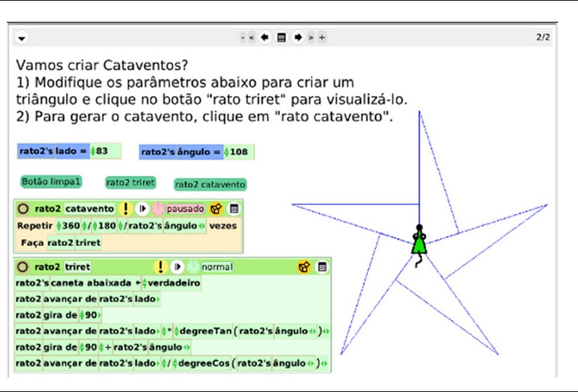Open the book options dropdown arrow at top-left
The width and height of the screenshot is (578, 392).
pos(22,38)
